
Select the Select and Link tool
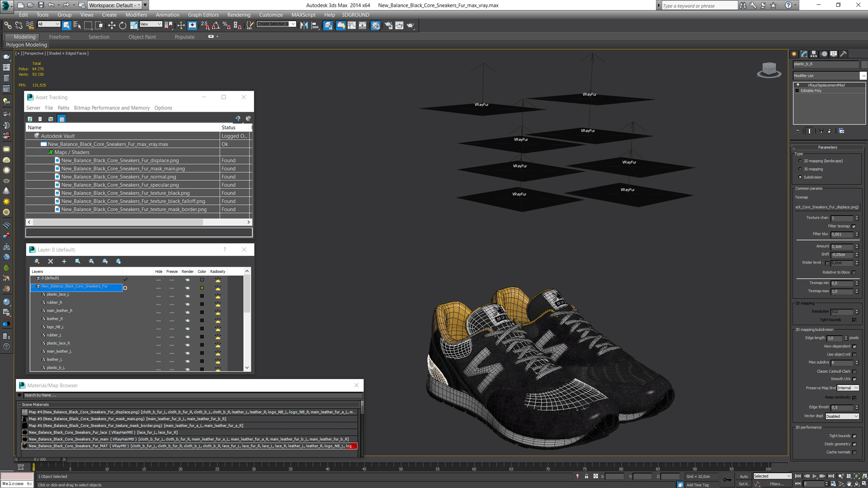[8, 25]
